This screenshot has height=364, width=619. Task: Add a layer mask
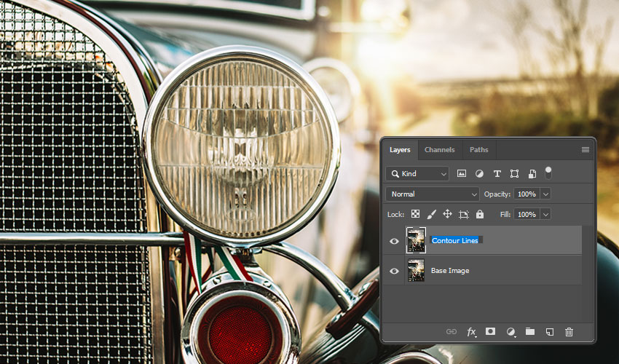click(490, 331)
